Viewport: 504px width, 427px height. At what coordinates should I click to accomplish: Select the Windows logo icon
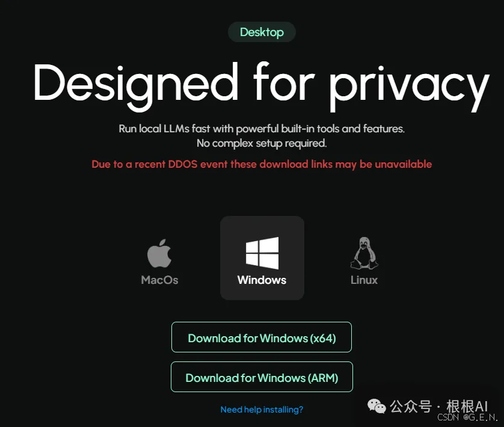(x=262, y=253)
